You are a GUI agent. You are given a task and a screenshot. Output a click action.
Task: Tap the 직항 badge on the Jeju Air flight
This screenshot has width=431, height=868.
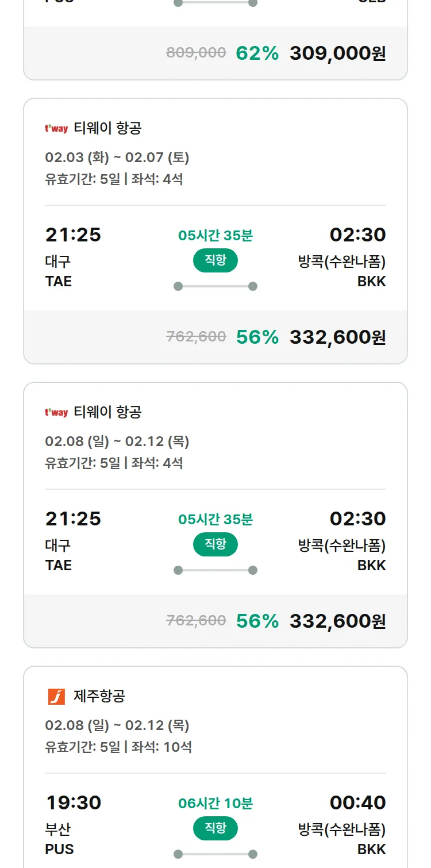215,828
